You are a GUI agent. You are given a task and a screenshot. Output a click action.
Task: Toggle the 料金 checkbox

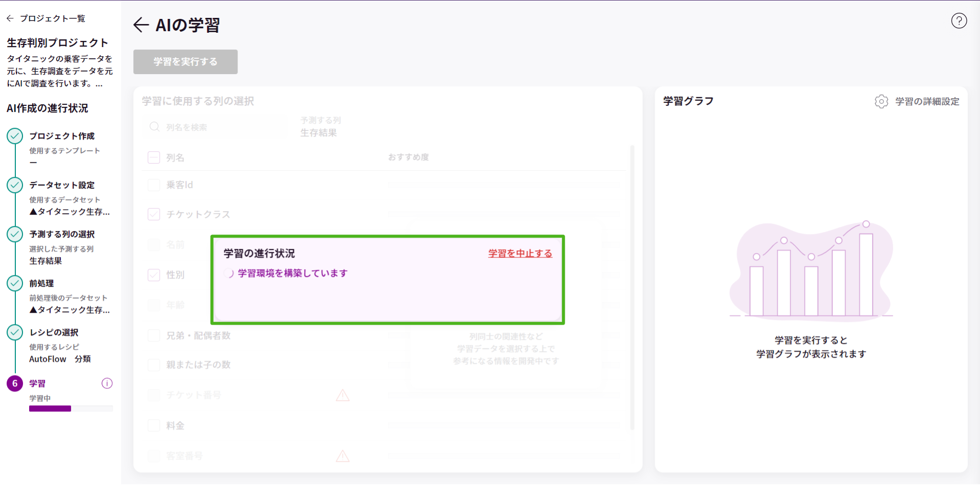tap(154, 426)
